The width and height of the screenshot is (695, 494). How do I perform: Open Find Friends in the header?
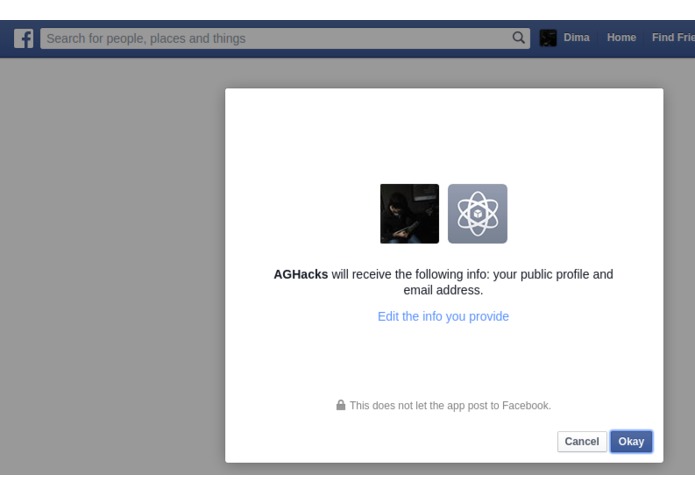click(x=673, y=38)
